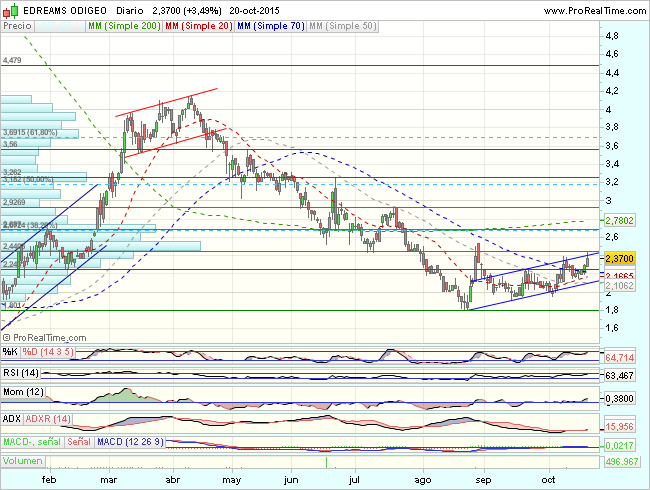Click the red 2,1665 moving average value
650x490 pixels.
(x=619, y=276)
